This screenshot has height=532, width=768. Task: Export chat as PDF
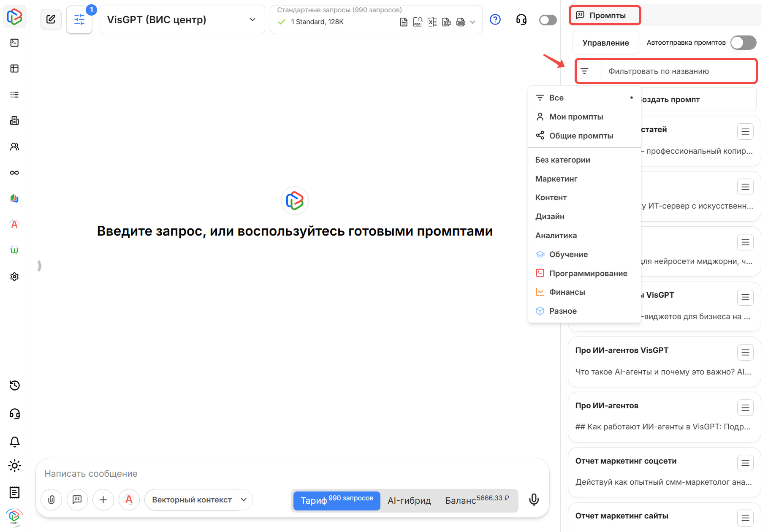pos(417,22)
